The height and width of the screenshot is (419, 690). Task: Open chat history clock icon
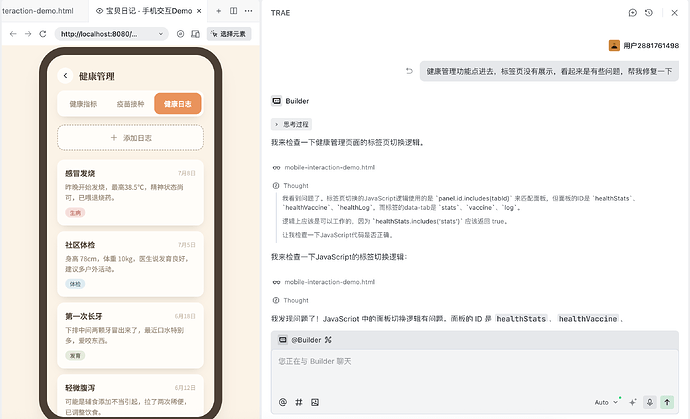(x=649, y=13)
